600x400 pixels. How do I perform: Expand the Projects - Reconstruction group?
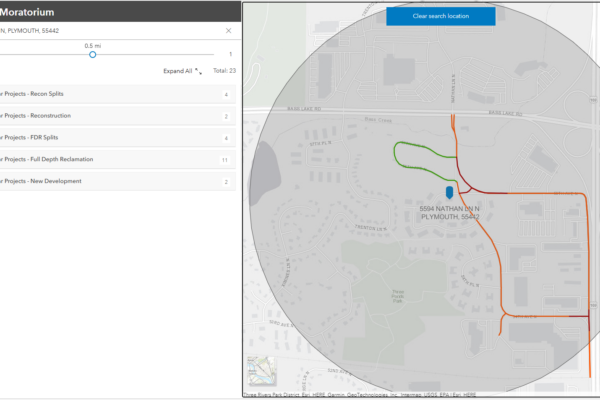pos(117,116)
